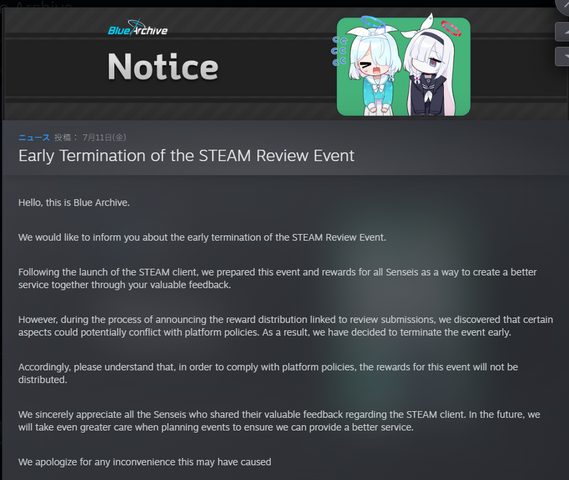Go to next announcement with down arrow button
Image resolution: width=569 pixels, height=480 pixels.
tap(562, 57)
